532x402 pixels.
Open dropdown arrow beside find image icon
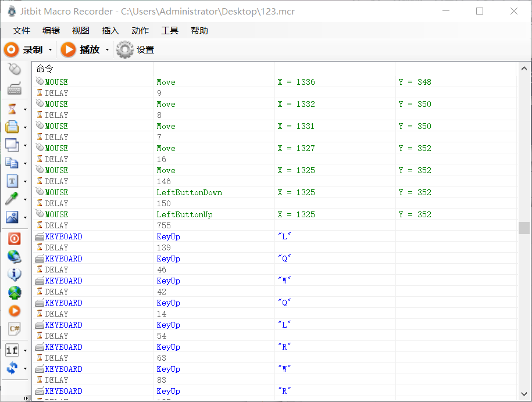pyautogui.click(x=26, y=217)
